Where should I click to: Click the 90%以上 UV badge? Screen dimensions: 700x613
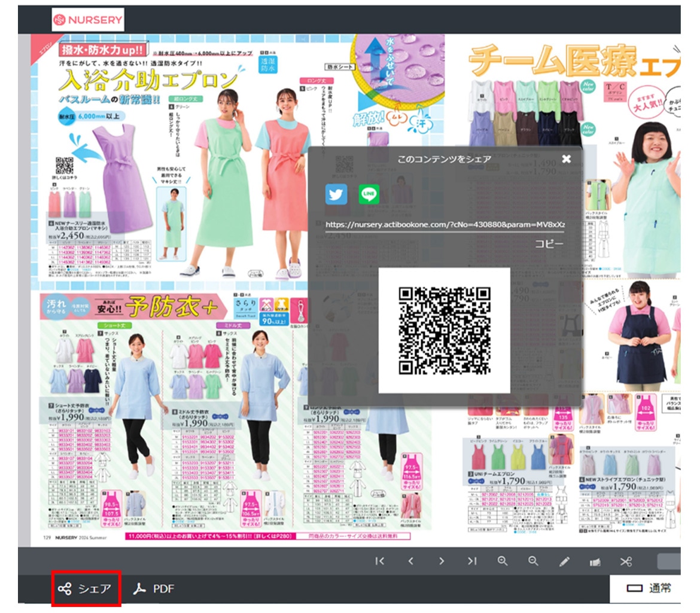273,319
